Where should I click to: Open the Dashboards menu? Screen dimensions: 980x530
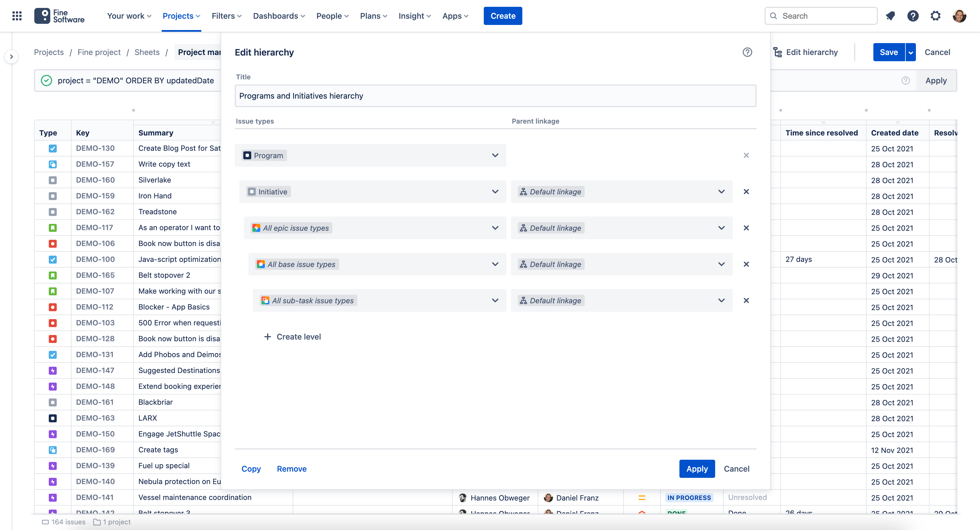(279, 16)
